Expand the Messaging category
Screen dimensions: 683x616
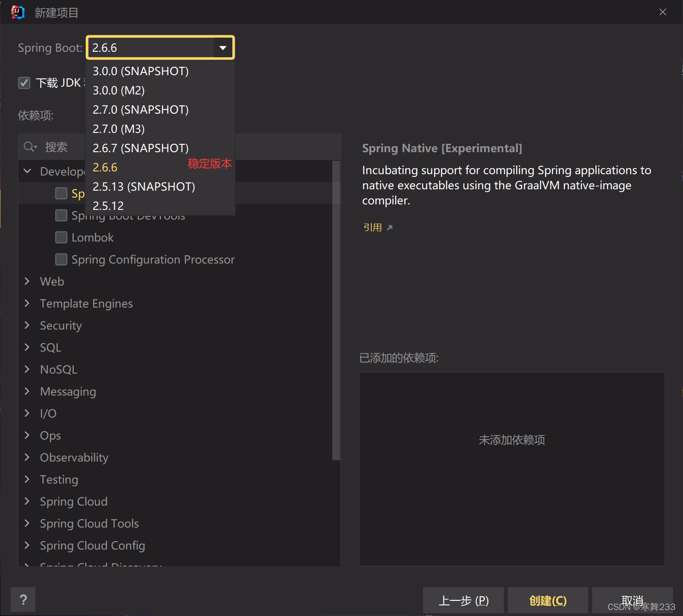click(27, 391)
